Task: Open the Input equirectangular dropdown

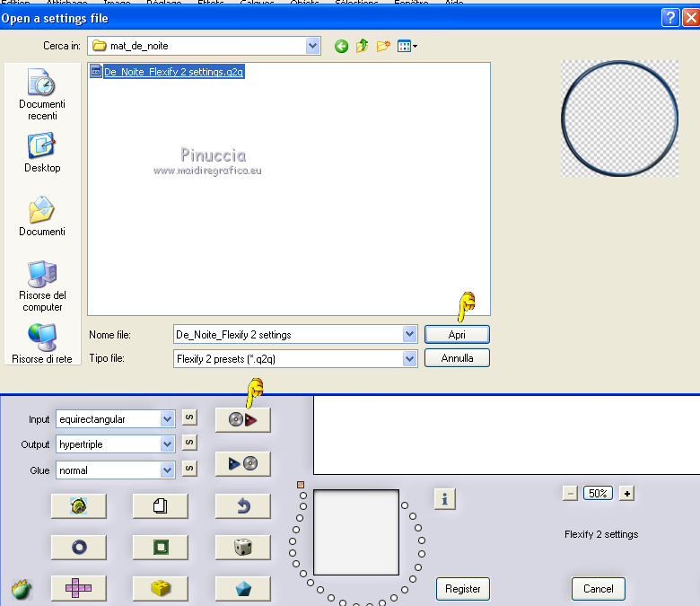Action: 115,419
